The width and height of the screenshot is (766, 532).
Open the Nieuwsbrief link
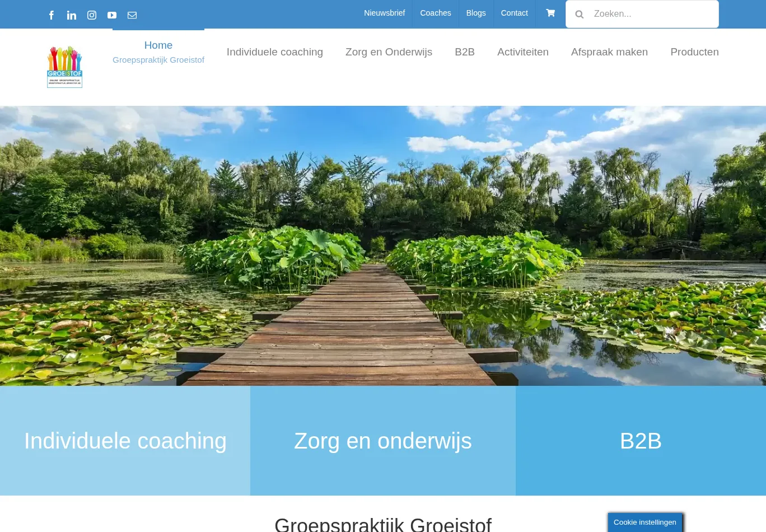pyautogui.click(x=384, y=13)
